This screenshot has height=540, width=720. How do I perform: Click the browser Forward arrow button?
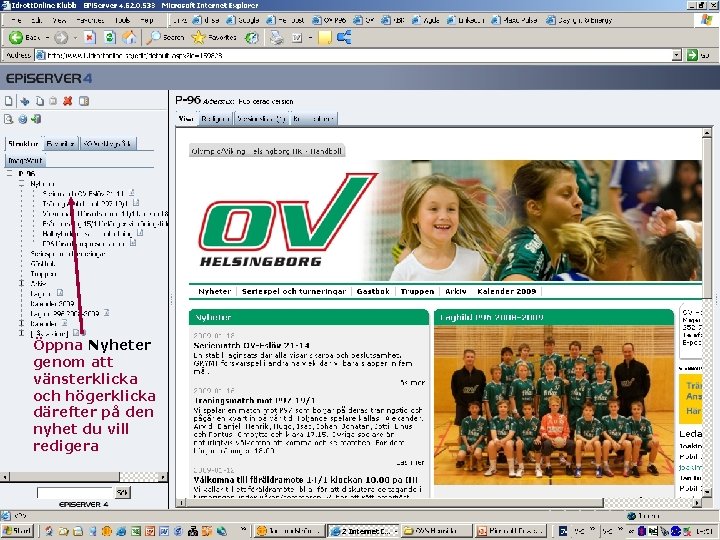pos(61,38)
